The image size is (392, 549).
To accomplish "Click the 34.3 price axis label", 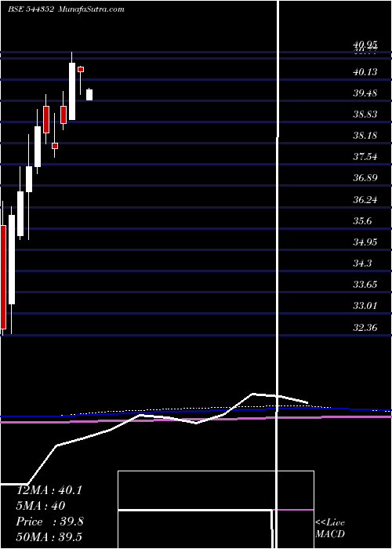I will pos(362,264).
